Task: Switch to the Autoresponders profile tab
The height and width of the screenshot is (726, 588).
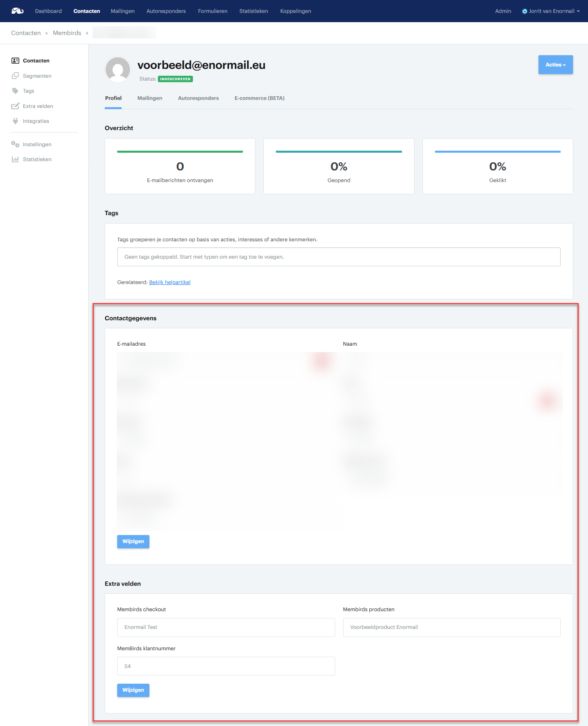Action: pos(199,98)
